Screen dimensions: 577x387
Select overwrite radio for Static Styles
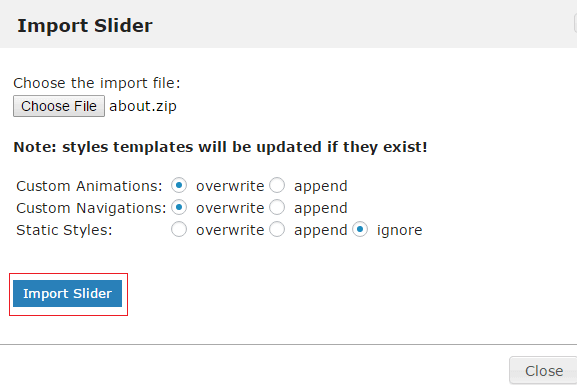(x=179, y=230)
